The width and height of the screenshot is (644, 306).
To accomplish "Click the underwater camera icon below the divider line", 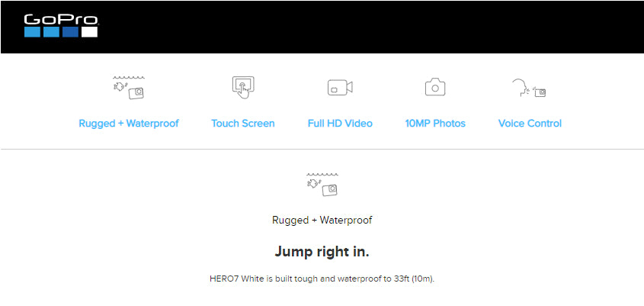I will point(322,184).
